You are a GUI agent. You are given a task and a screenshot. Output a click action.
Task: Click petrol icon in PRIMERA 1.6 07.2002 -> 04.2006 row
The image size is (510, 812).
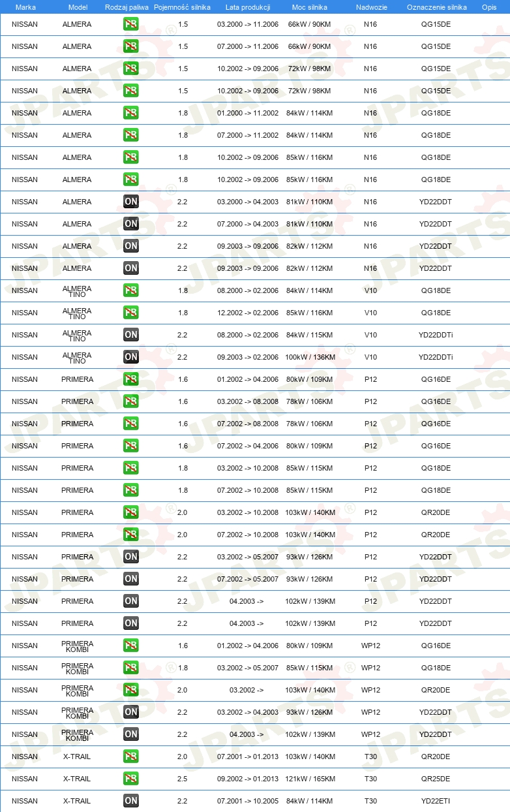coord(131,446)
